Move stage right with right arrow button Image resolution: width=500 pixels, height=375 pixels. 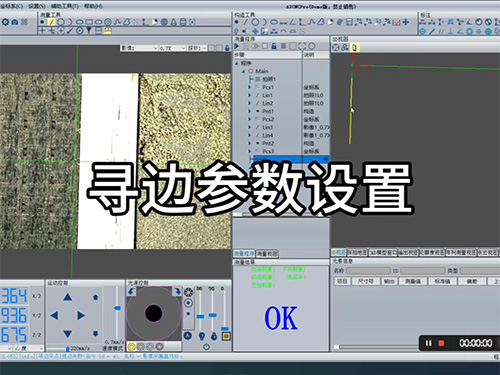point(81,315)
